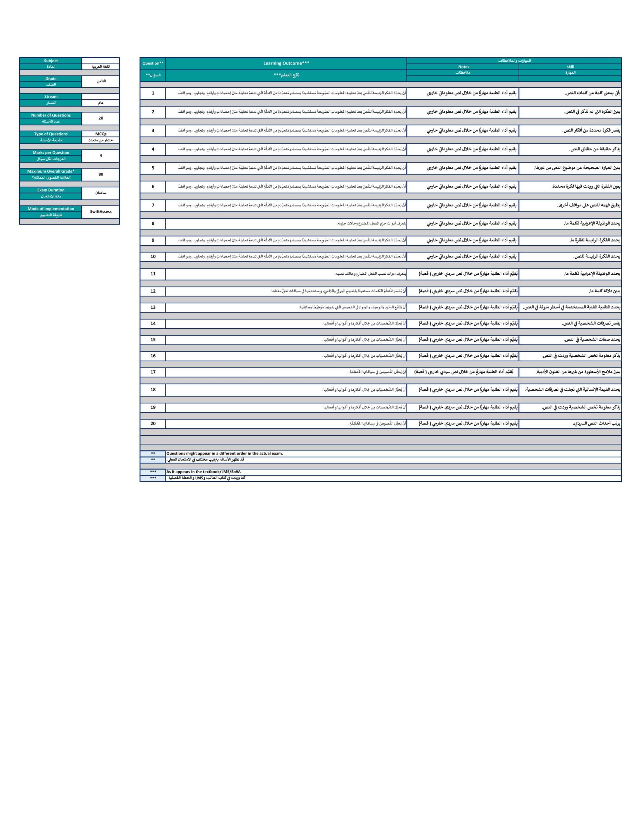Click the "Question**" column header
Viewport: 644px width, 834px height.
pyautogui.click(x=153, y=64)
